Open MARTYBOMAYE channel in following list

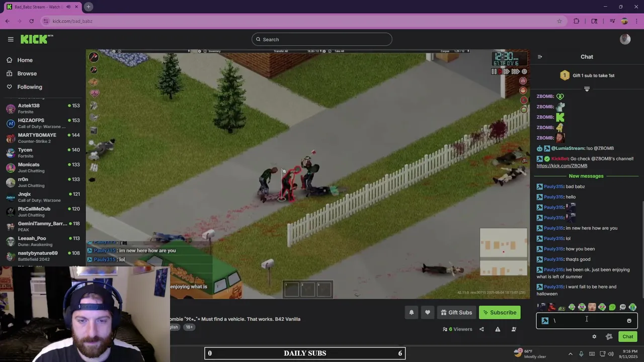(x=43, y=138)
